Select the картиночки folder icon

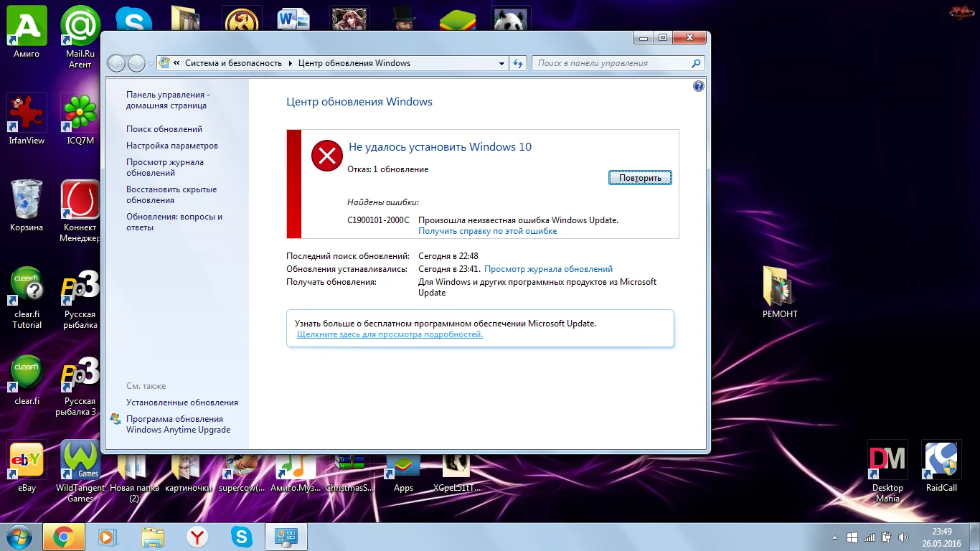[189, 474]
